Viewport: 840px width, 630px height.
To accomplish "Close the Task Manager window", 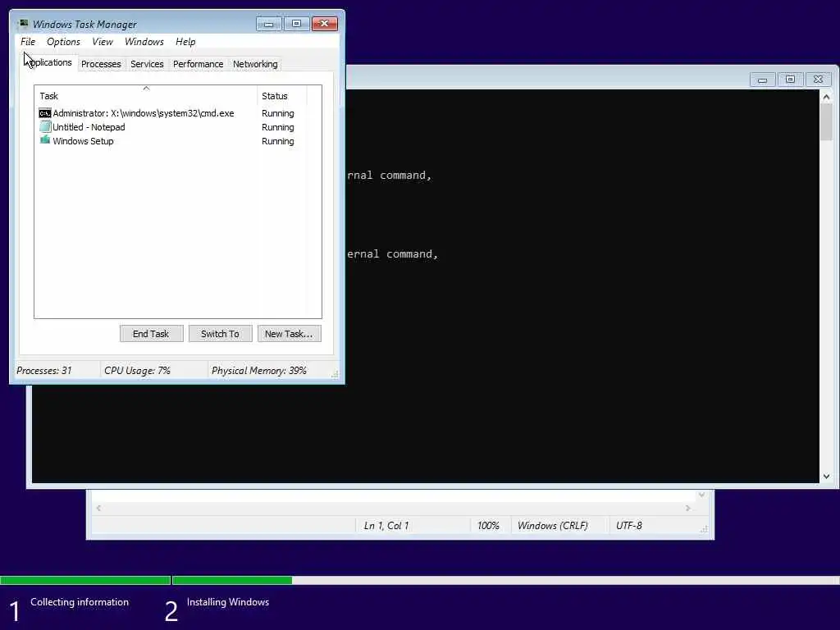I will [324, 24].
